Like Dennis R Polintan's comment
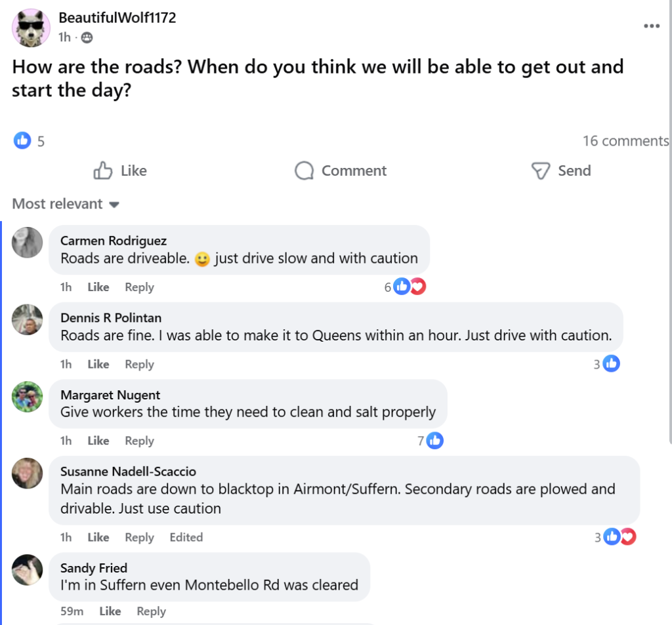Image resolution: width=672 pixels, height=625 pixels. pos(98,364)
